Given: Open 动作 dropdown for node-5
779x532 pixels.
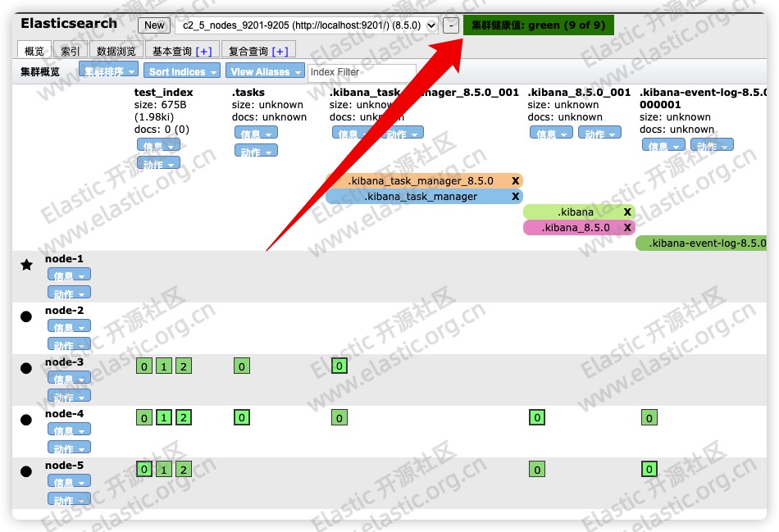Looking at the screenshot, I should point(69,499).
